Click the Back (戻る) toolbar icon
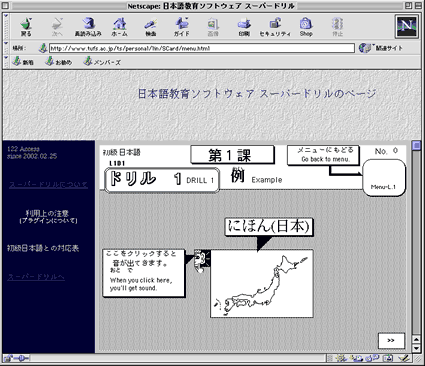 [x=26, y=27]
